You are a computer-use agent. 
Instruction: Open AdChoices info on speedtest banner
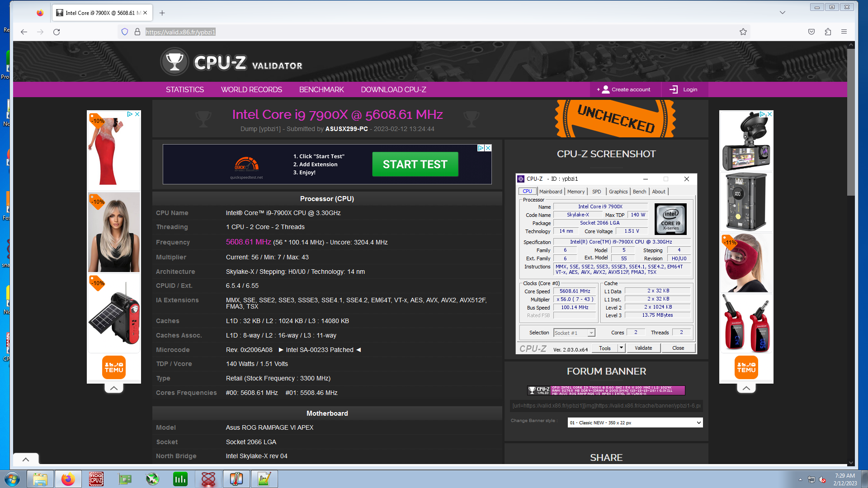[481, 148]
